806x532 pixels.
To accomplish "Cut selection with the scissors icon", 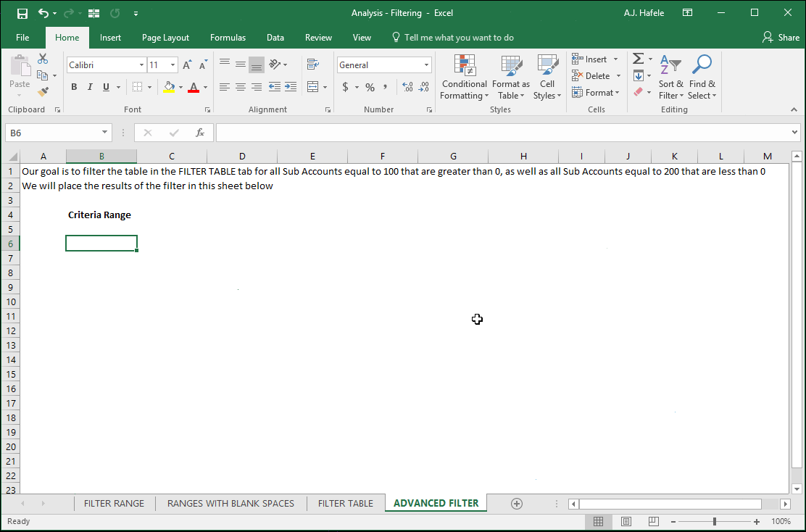I will 43,59.
